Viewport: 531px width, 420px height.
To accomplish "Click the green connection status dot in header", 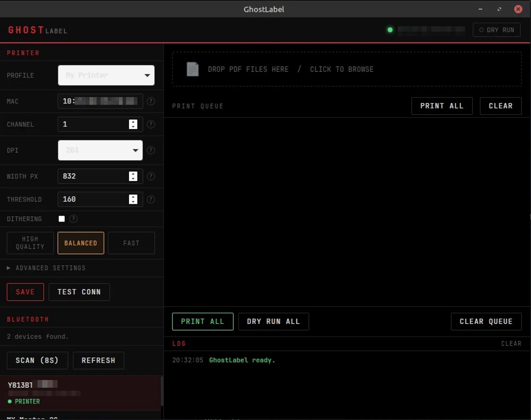I will (x=390, y=30).
